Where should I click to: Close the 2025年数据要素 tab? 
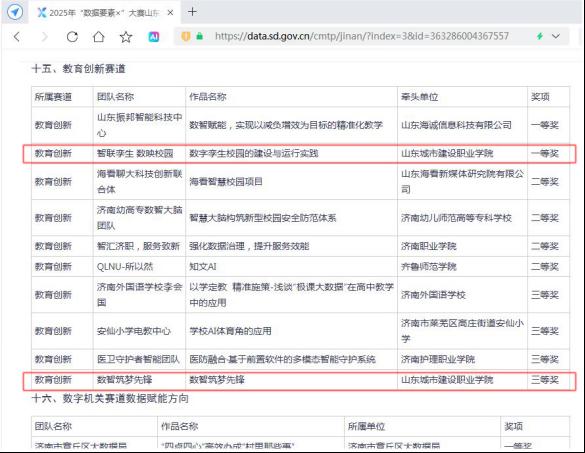coord(170,13)
